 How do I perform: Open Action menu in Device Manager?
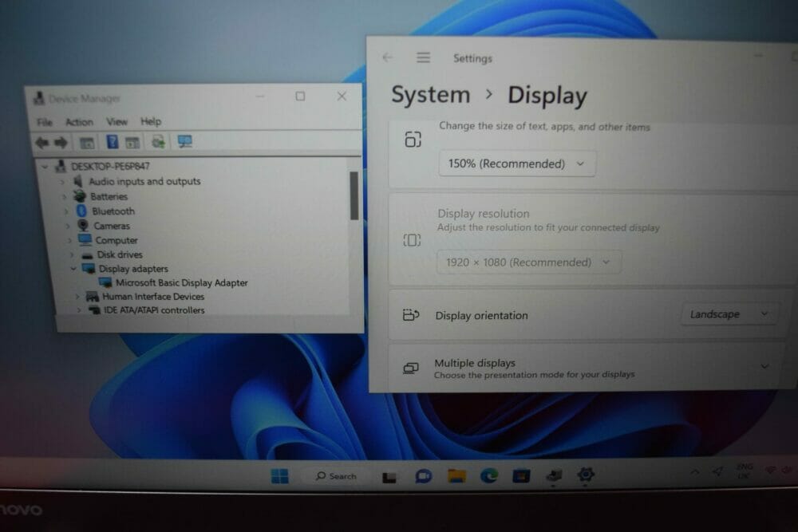click(x=79, y=122)
